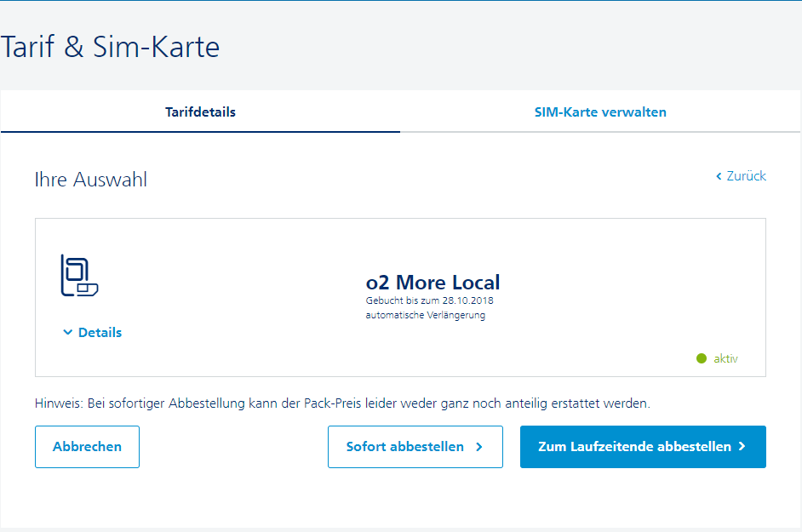The width and height of the screenshot is (802, 532).
Task: Click the 'Ihre Auswahl' heading
Action: [91, 180]
